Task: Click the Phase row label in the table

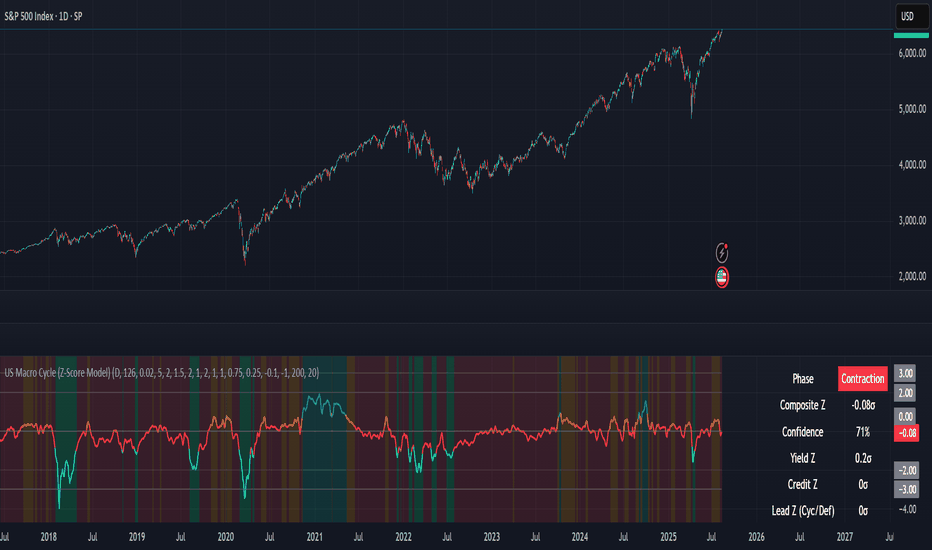Action: tap(802, 379)
